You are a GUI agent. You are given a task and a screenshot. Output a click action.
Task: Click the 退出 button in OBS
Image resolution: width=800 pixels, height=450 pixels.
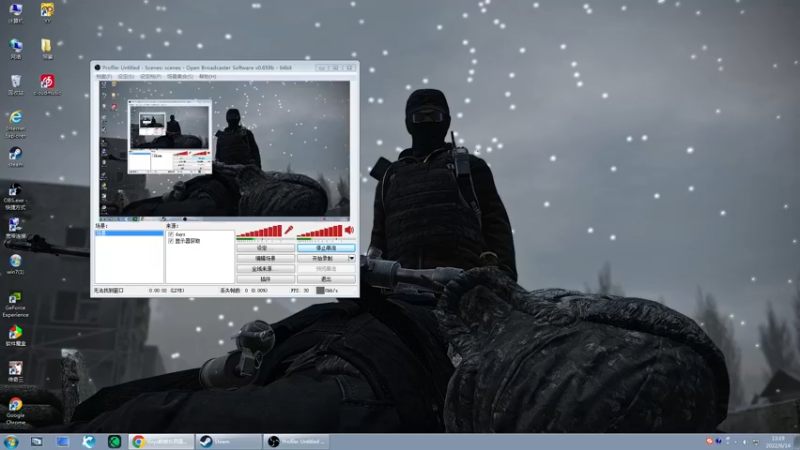click(326, 279)
